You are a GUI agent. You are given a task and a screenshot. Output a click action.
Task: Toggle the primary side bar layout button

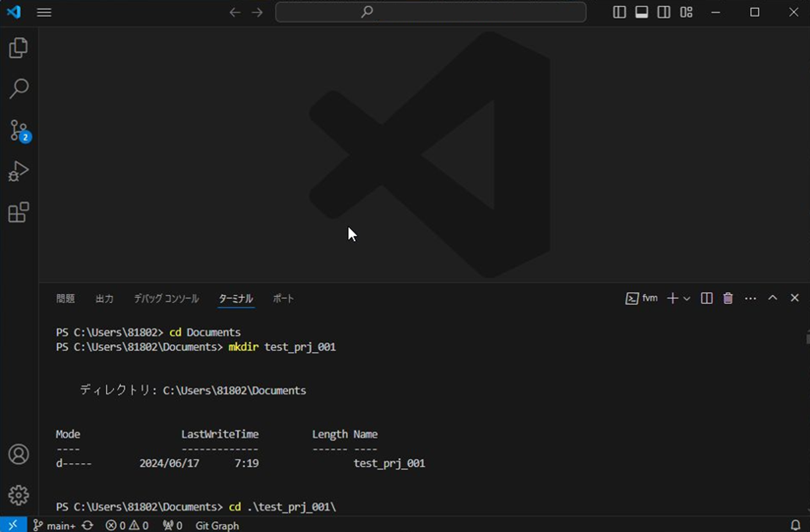tap(619, 12)
